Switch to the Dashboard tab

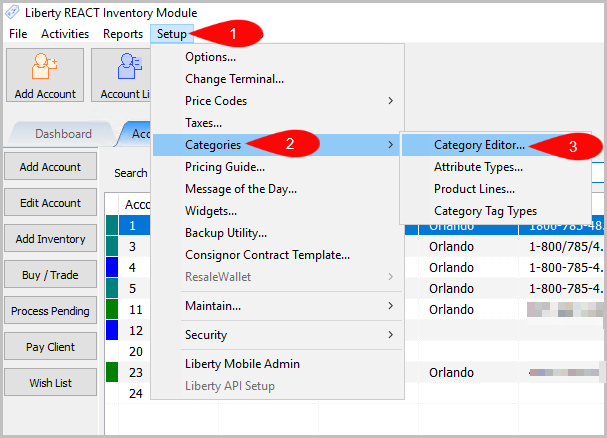[x=63, y=134]
